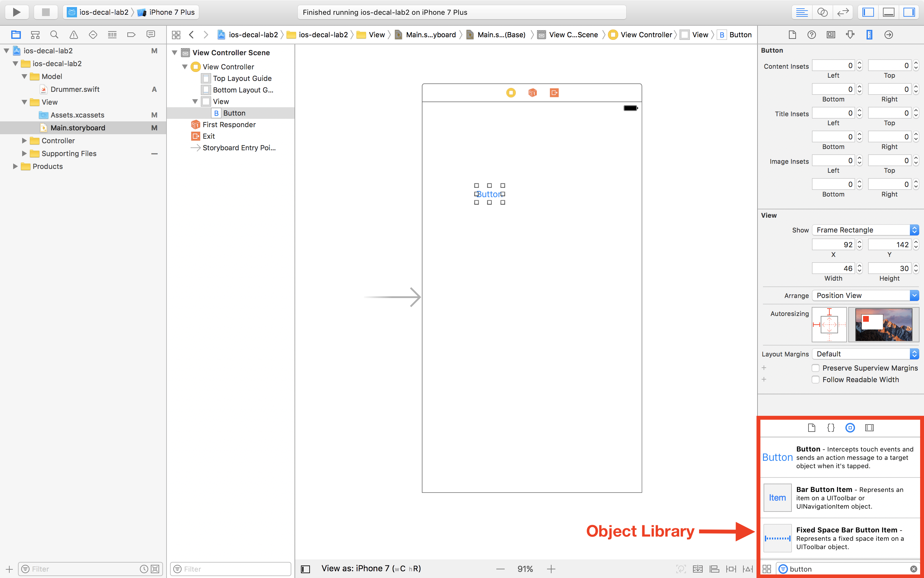Open the Code Snippet library

[831, 428]
